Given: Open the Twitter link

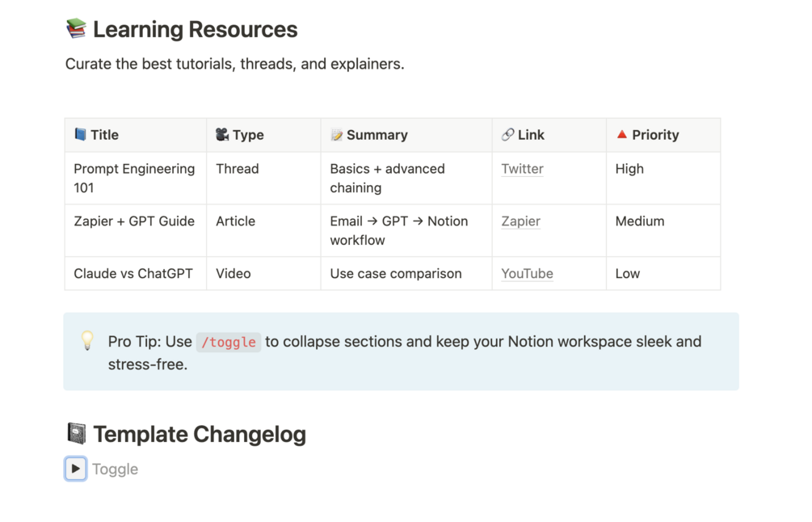Looking at the screenshot, I should (x=522, y=169).
